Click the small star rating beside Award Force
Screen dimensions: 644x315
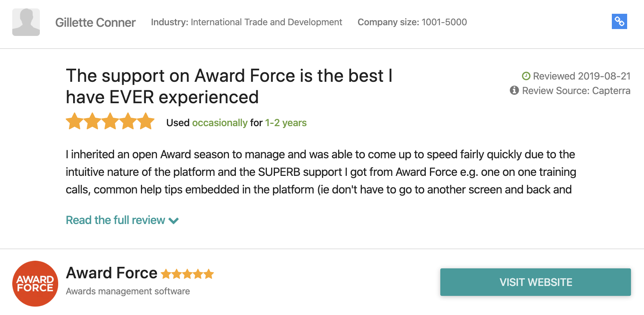(x=187, y=274)
